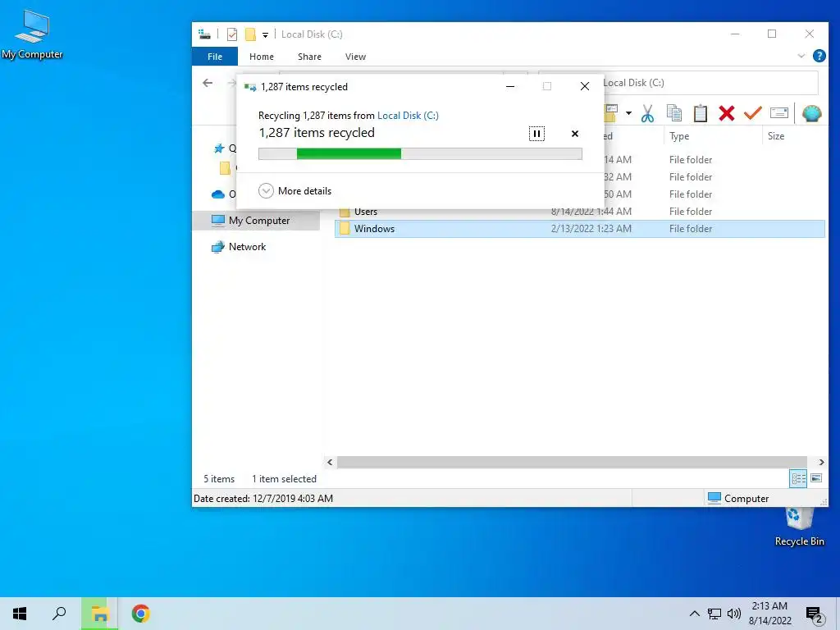Click the Rename field icon in toolbar

point(779,113)
